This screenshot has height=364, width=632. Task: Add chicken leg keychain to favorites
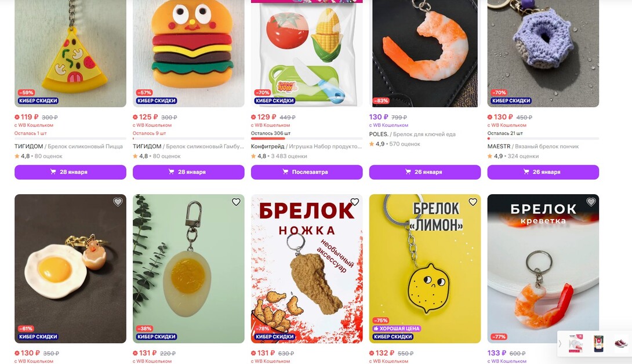(x=355, y=202)
